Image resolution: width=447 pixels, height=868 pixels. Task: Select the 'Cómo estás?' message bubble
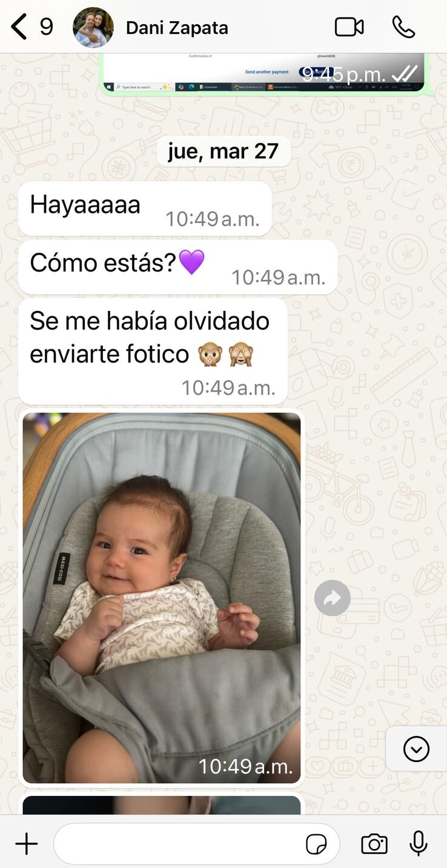point(178,267)
